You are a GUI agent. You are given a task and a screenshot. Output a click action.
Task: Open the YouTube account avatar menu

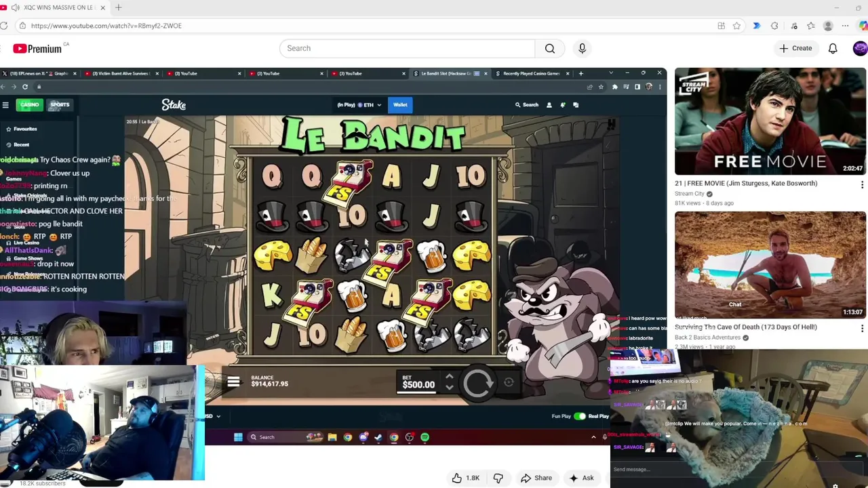click(x=860, y=48)
